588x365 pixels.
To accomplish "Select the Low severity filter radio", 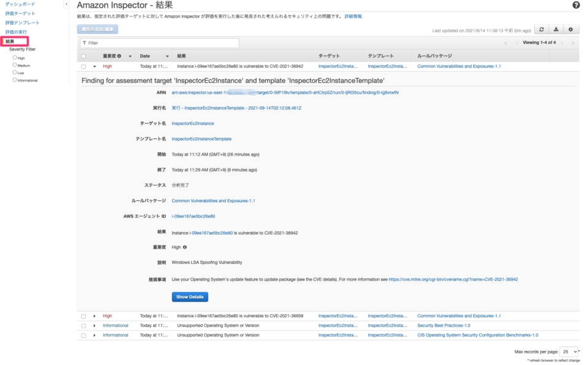I will tap(15, 72).
